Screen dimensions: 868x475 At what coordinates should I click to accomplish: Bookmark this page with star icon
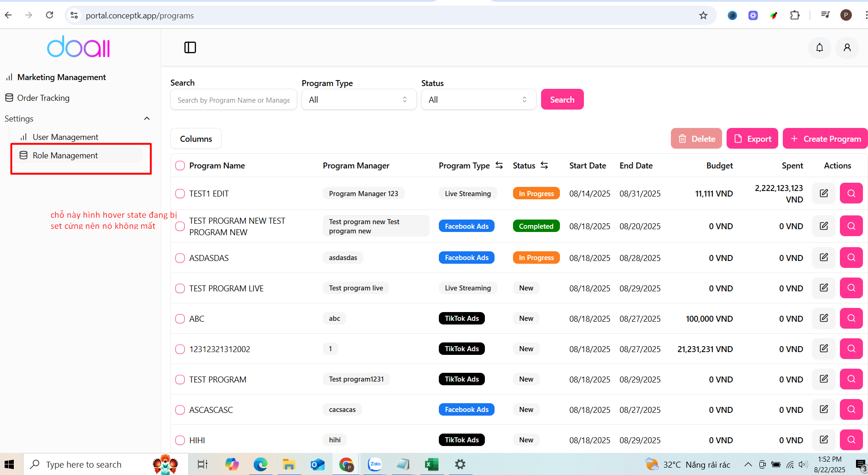(703, 16)
